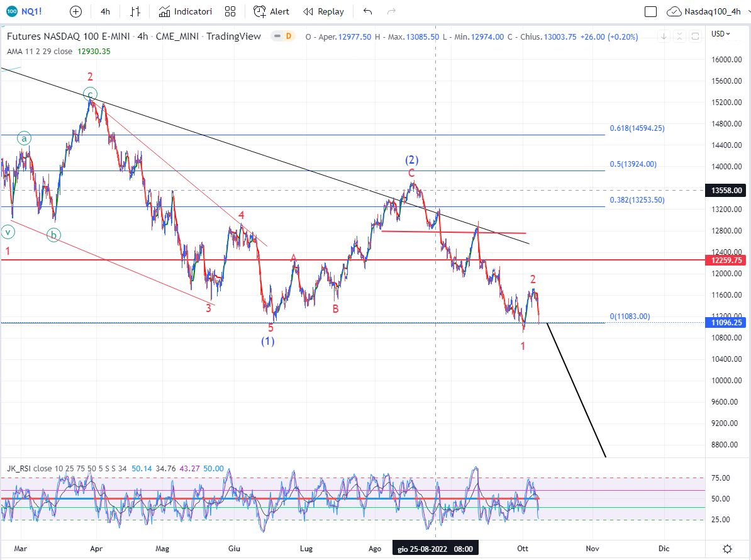
Task: Select the circled a wave label
Action: (24, 138)
